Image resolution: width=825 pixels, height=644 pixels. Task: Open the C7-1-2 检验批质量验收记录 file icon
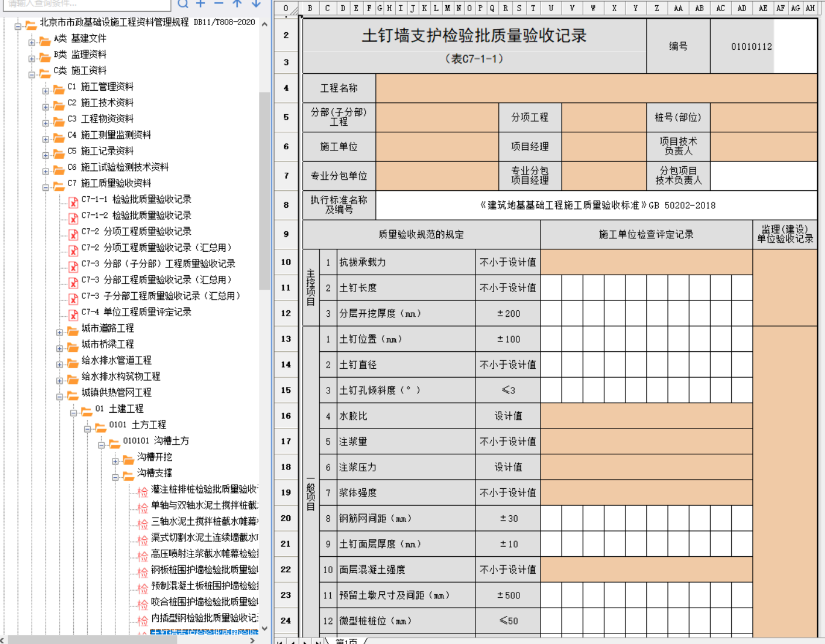(73, 218)
